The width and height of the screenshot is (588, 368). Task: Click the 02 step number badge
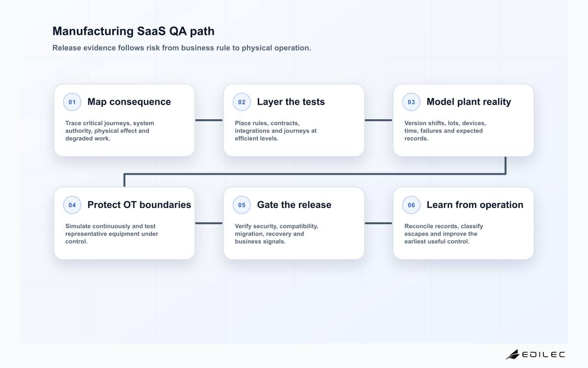click(x=242, y=102)
